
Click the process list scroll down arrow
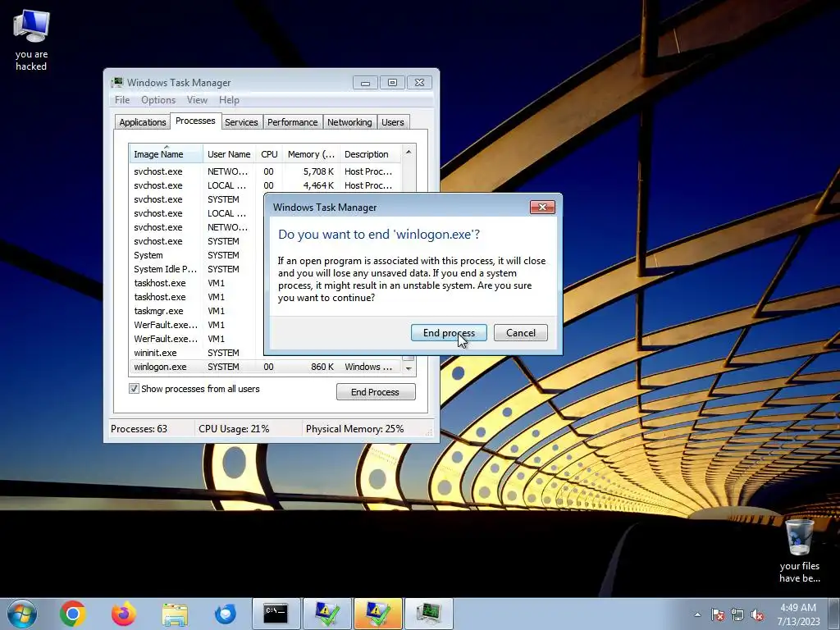point(409,368)
